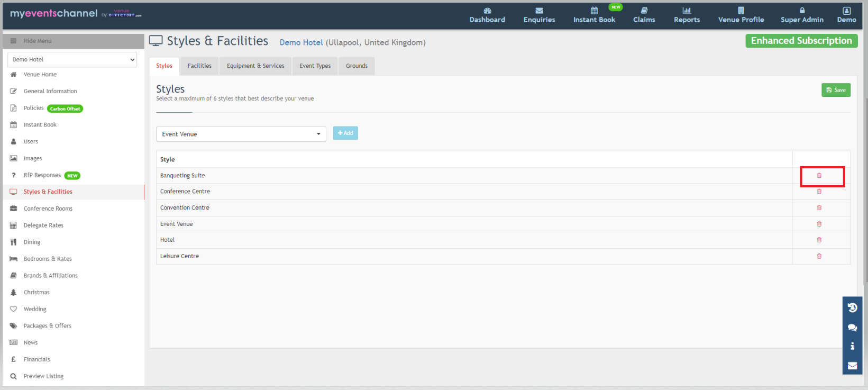This screenshot has height=390, width=868.
Task: Switch to the Facilities tab
Action: pyautogui.click(x=199, y=66)
